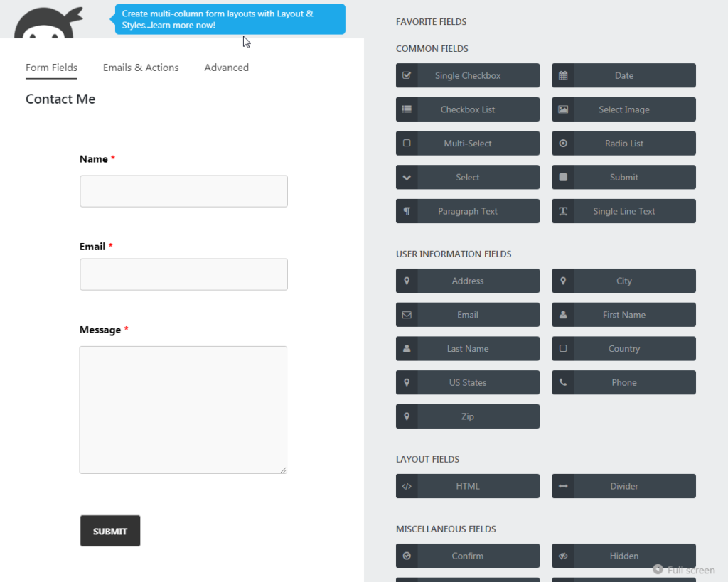Click the Message textarea
This screenshot has width=728, height=582.
[x=183, y=410]
